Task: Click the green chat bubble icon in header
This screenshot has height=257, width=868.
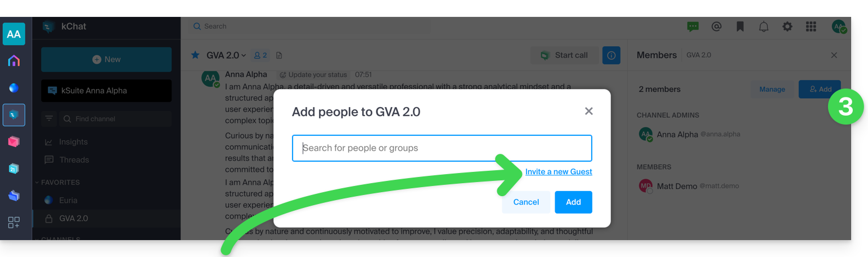Action: [x=692, y=26]
